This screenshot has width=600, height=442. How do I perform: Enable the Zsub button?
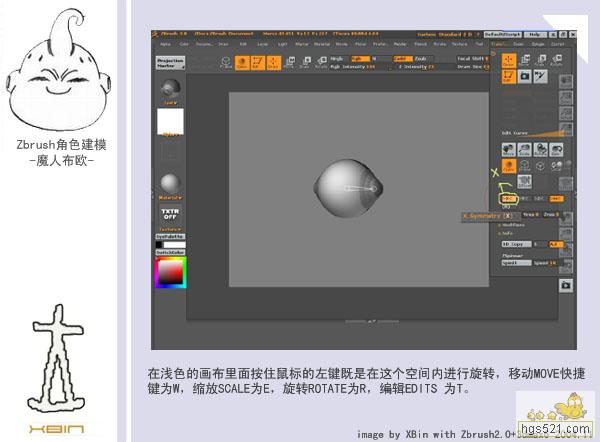422,59
